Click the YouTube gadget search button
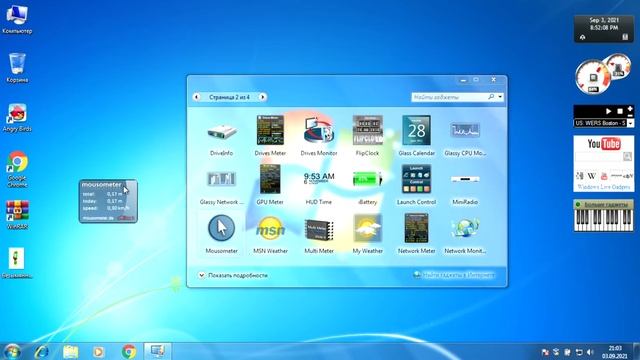Screen dimensions: 640x360 pos(627,156)
